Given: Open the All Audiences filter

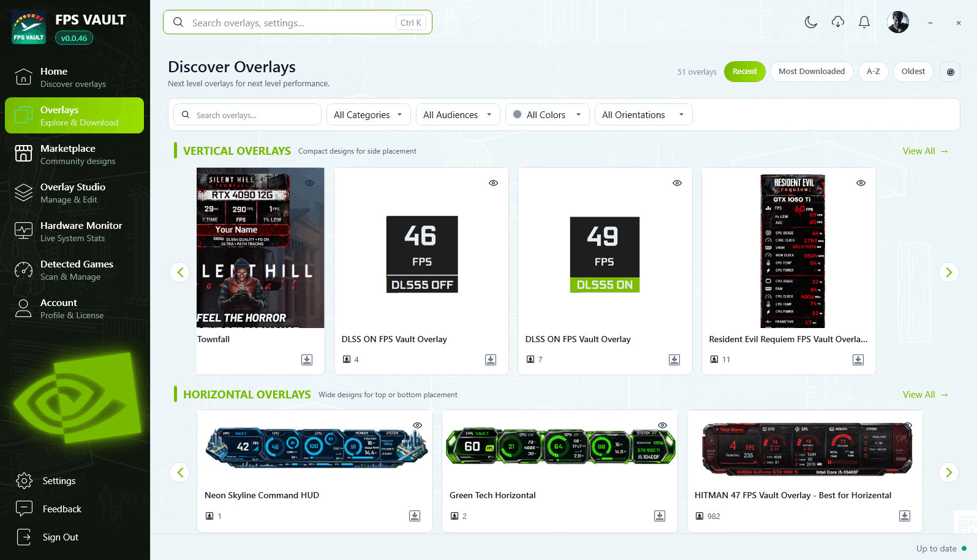Looking at the screenshot, I should 458,114.
